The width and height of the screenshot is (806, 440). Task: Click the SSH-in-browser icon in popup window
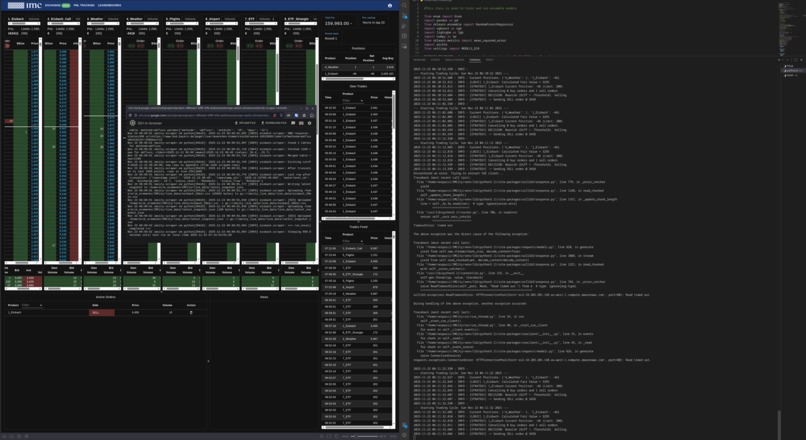point(133,123)
